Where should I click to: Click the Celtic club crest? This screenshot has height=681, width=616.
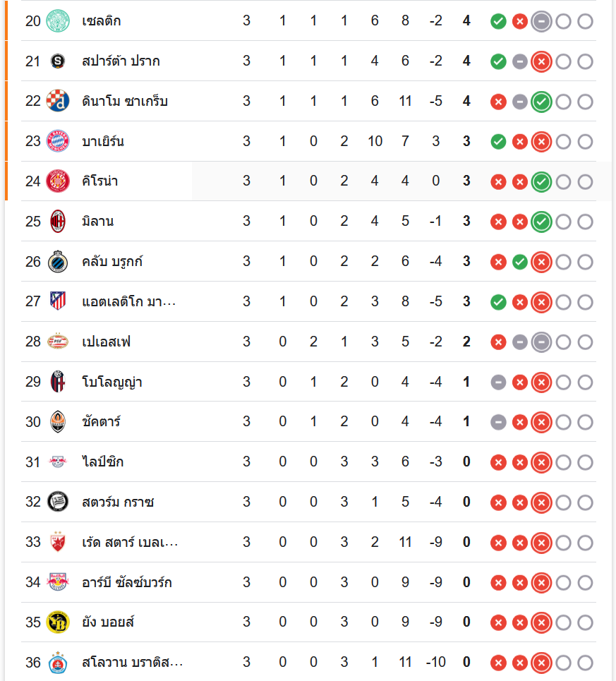click(x=58, y=21)
